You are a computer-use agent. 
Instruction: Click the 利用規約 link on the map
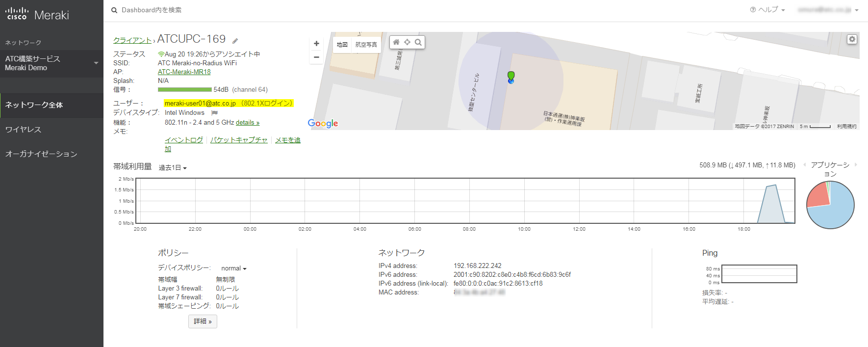(846, 127)
